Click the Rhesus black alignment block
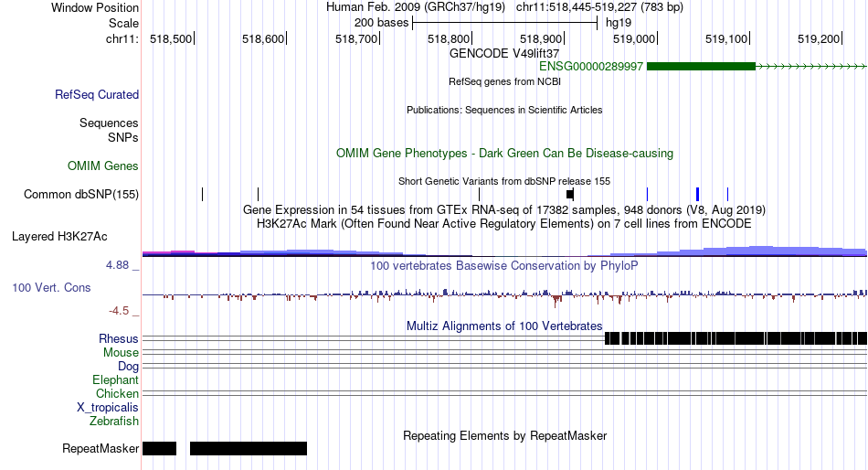Image resolution: width=868 pixels, height=470 pixels. [x=736, y=338]
